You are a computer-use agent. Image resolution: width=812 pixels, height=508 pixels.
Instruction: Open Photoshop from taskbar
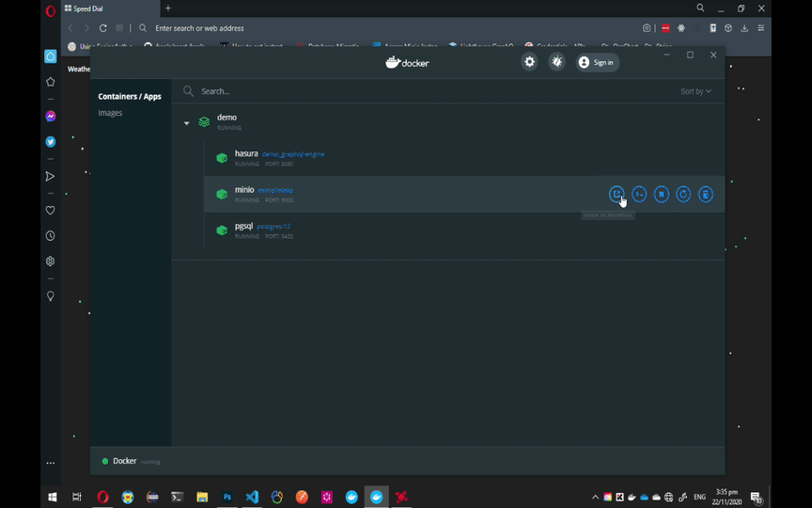tap(227, 497)
